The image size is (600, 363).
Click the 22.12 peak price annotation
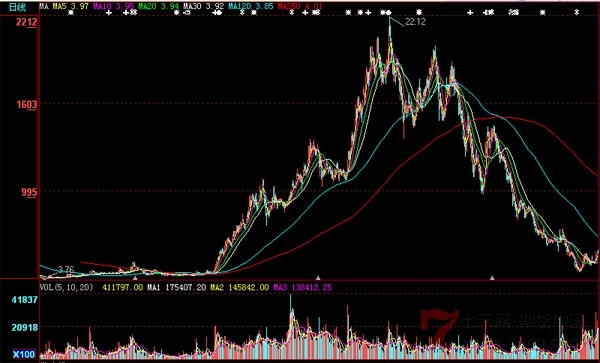(415, 22)
